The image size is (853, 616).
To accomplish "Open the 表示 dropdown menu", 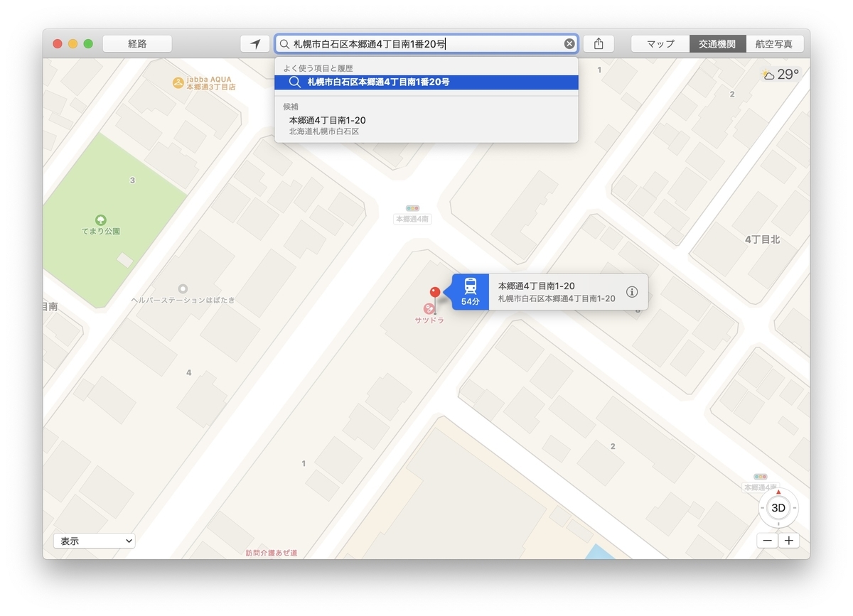I will [95, 541].
